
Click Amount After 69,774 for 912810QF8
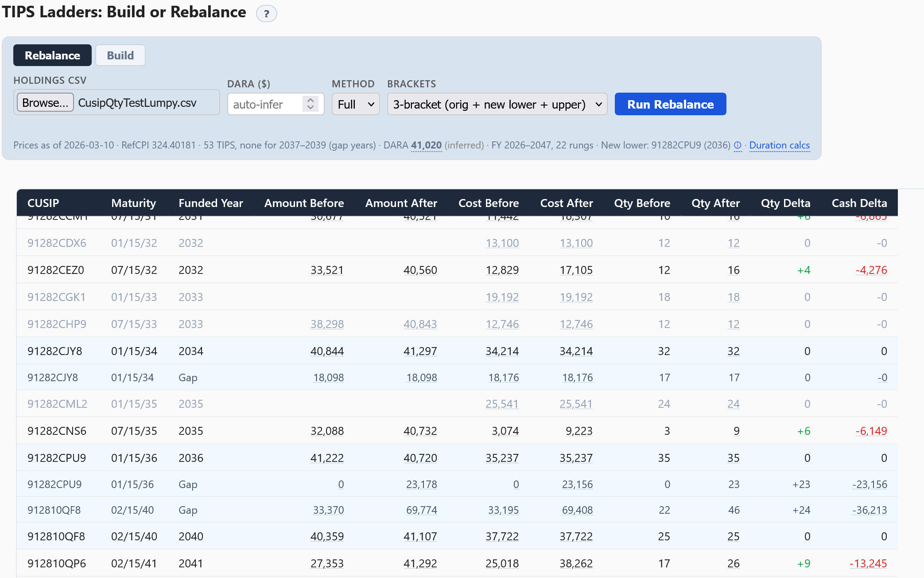pos(421,510)
